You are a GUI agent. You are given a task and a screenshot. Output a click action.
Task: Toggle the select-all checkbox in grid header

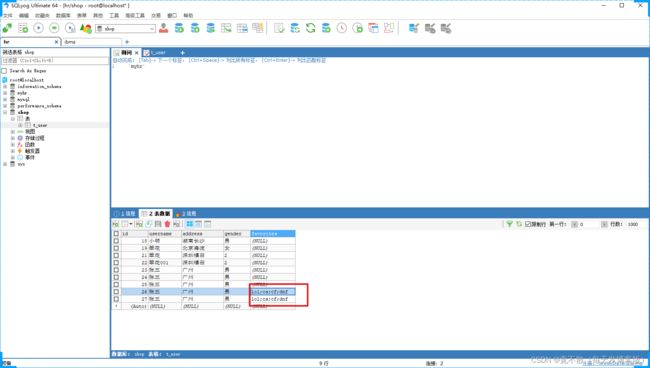(x=116, y=234)
